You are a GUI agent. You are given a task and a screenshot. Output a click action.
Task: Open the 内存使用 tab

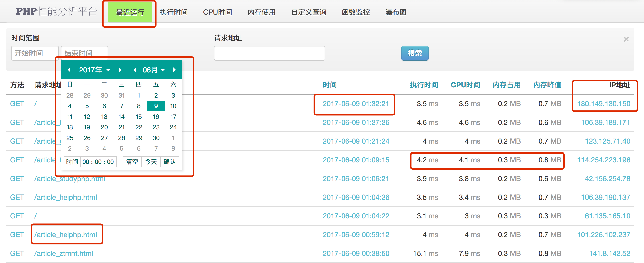[x=261, y=12]
